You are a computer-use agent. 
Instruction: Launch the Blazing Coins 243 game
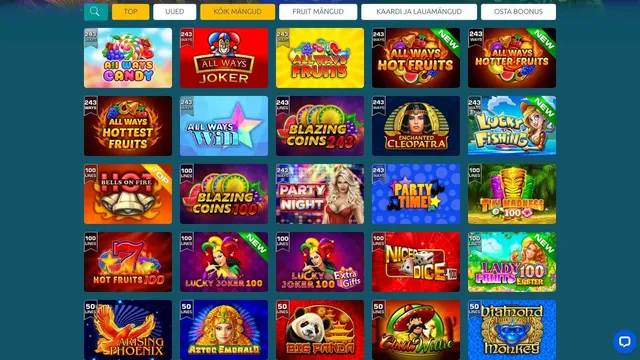(x=320, y=126)
